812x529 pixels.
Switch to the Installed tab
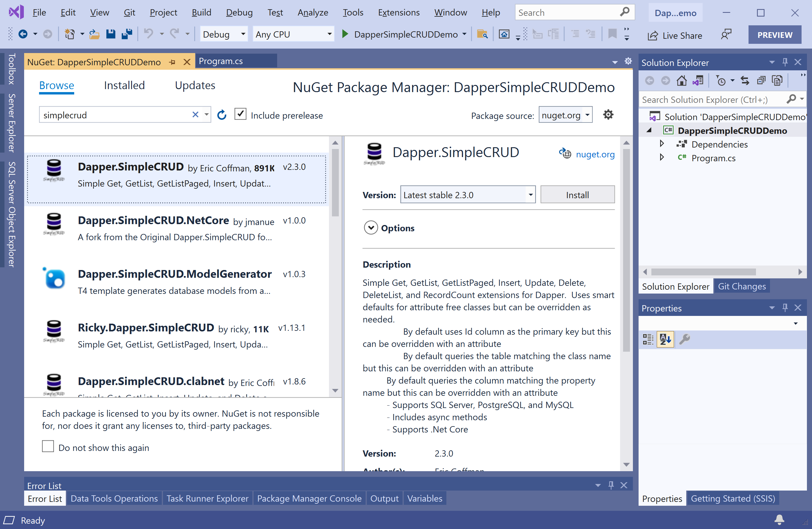124,85
